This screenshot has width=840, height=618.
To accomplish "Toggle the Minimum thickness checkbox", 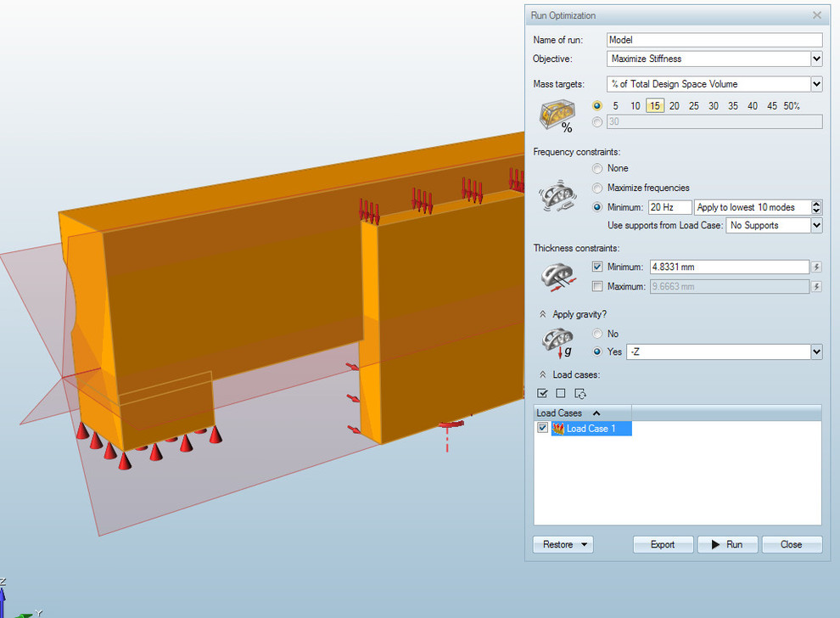I will tap(597, 267).
